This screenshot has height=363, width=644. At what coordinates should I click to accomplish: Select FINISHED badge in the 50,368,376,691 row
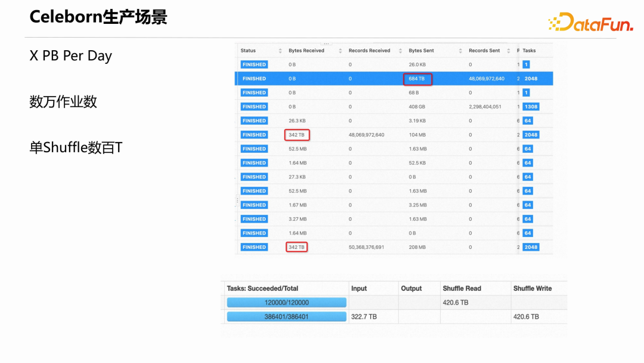tap(254, 247)
